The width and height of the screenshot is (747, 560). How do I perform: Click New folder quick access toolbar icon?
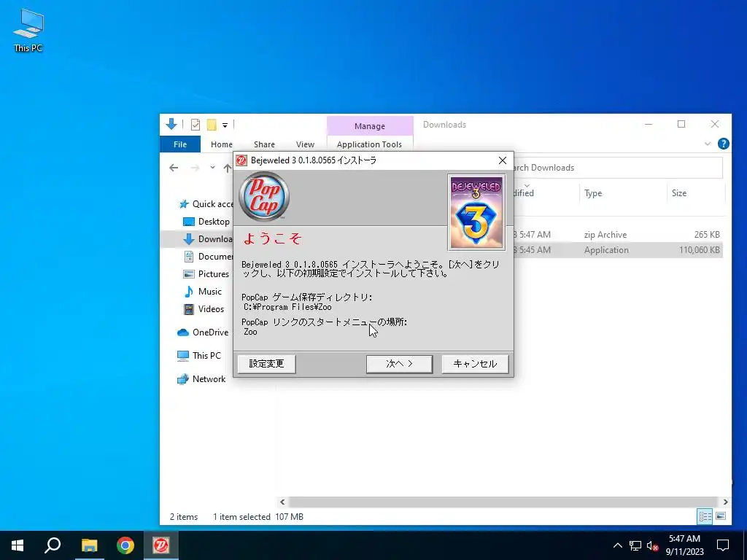(212, 125)
